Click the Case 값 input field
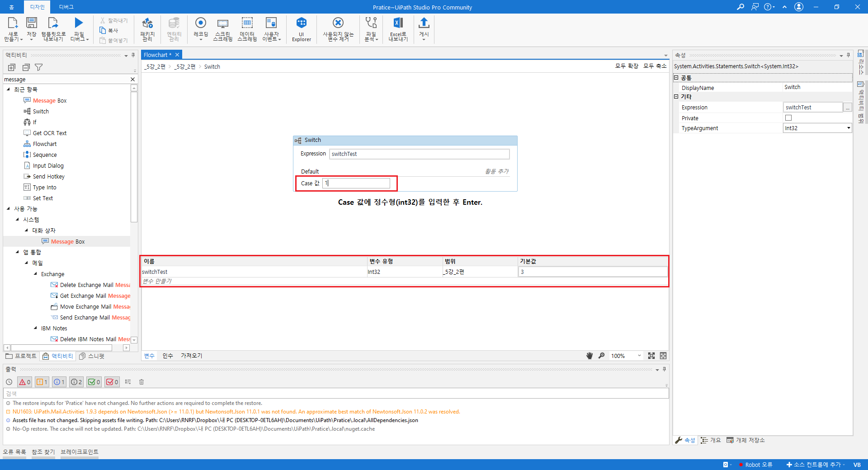 [356, 183]
